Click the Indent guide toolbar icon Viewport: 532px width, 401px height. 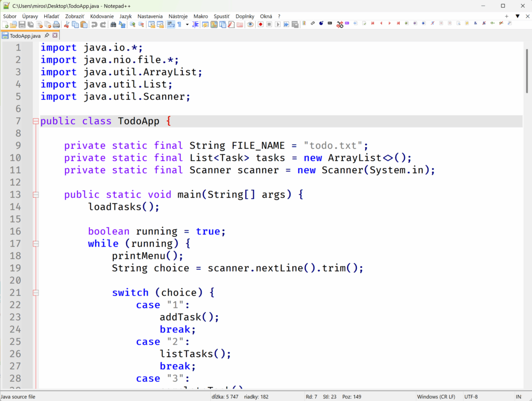point(196,24)
